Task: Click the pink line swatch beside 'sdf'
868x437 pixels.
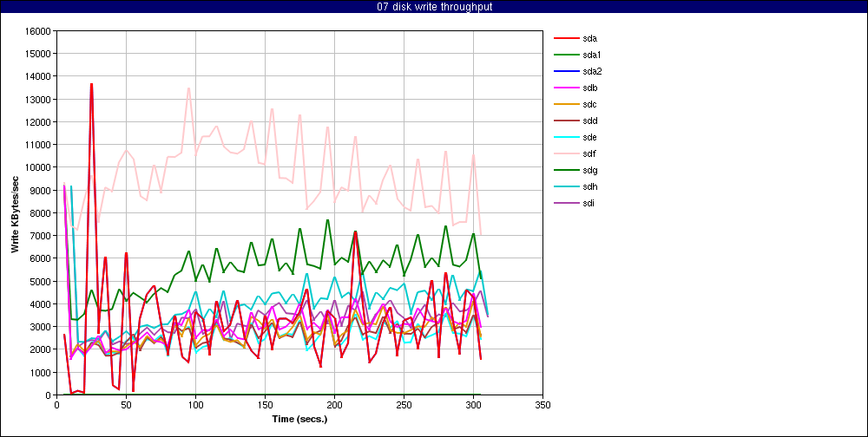Action: point(566,153)
